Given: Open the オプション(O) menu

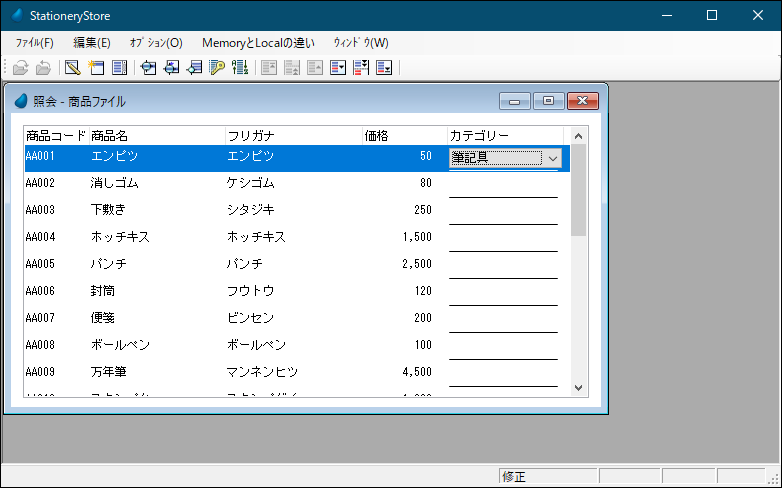Looking at the screenshot, I should pyautogui.click(x=156, y=43).
